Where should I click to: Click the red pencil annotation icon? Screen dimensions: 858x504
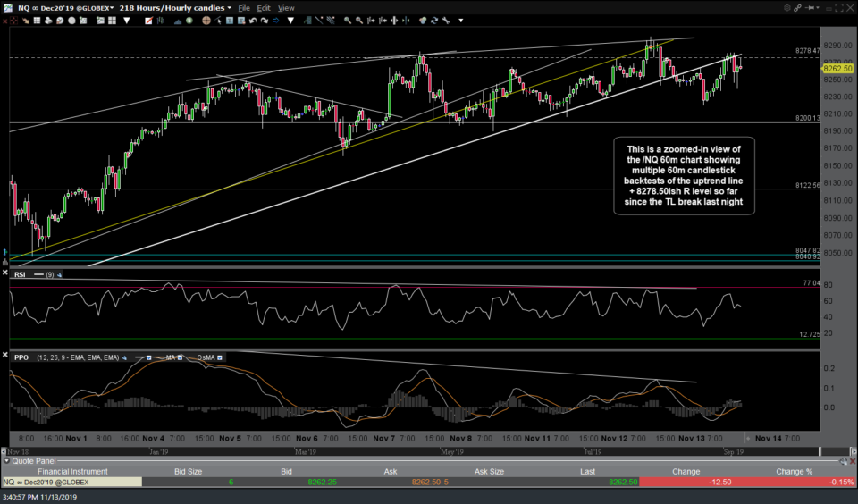coord(148,21)
